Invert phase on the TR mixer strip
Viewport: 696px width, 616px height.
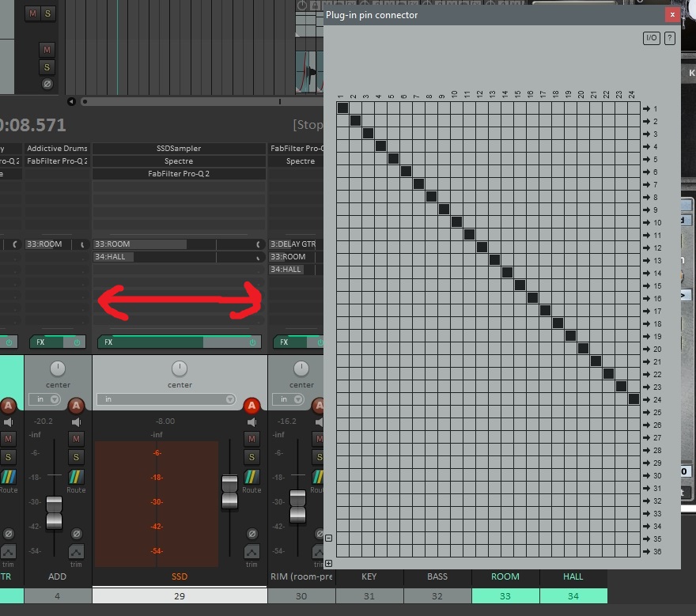pos(9,534)
